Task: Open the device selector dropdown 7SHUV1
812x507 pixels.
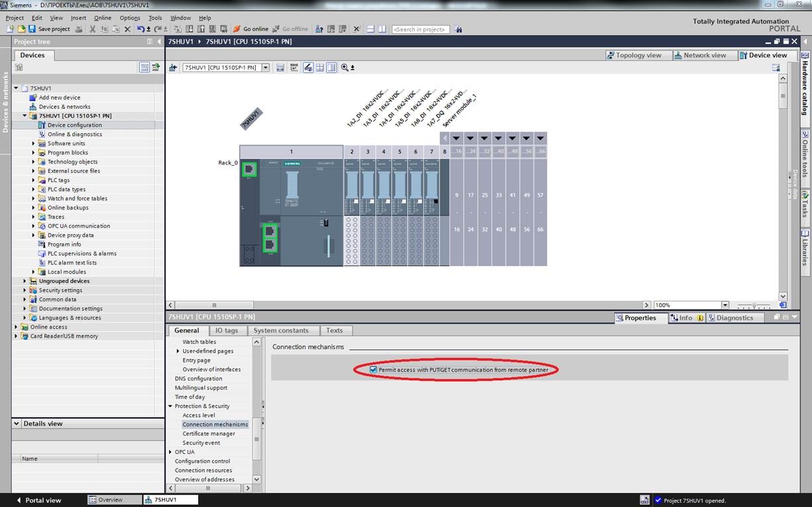Action: coord(265,68)
